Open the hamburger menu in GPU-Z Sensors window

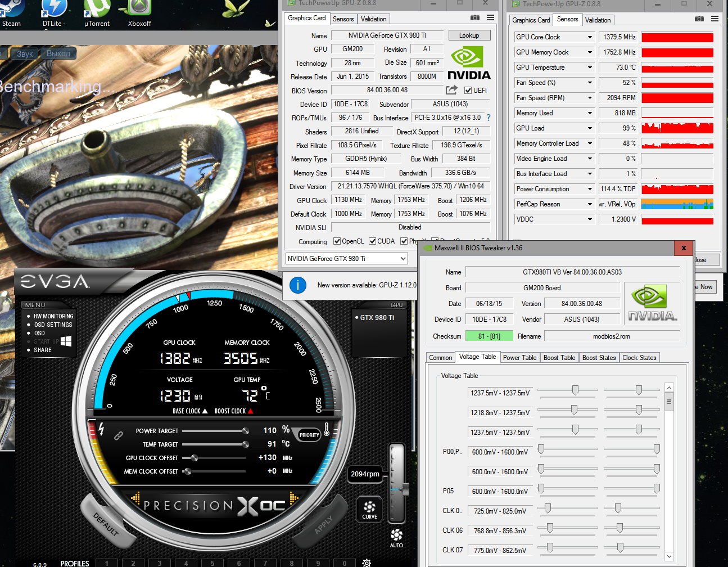715,19
